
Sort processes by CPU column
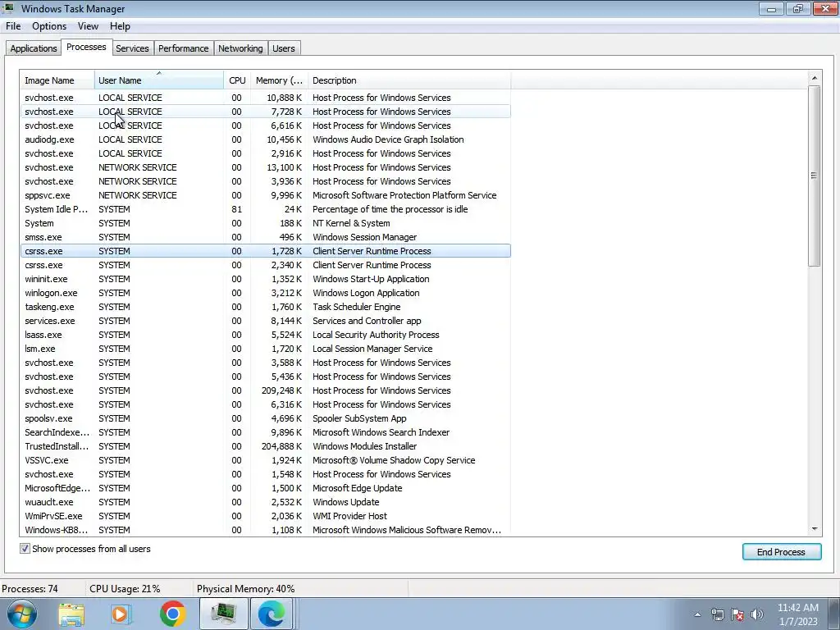[x=237, y=80]
